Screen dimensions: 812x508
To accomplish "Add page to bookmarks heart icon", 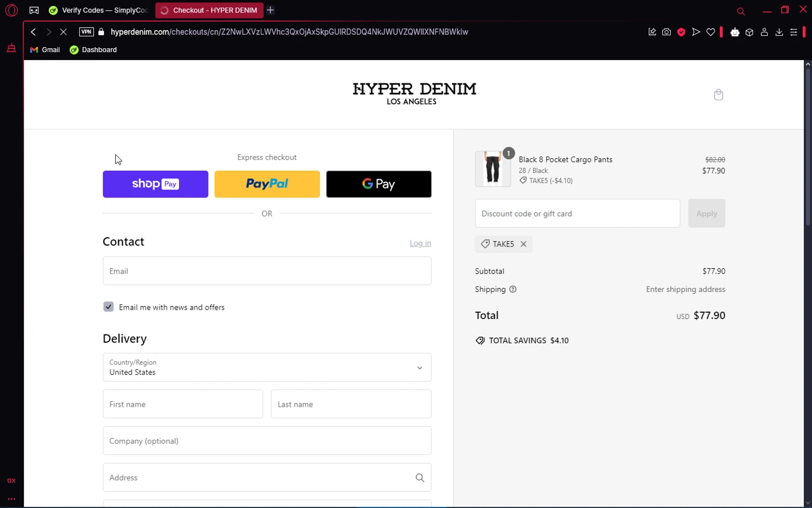I will (x=711, y=32).
